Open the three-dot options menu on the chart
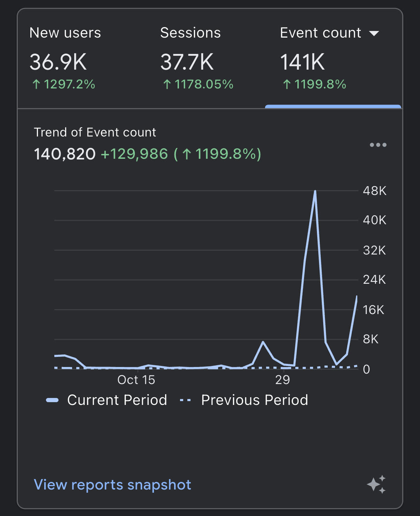Viewport: 420px width, 516px height. (x=378, y=145)
